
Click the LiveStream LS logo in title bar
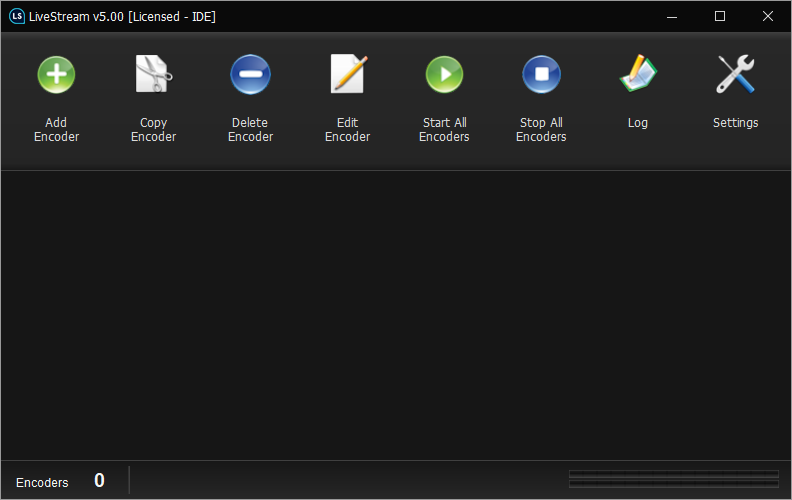click(x=17, y=16)
